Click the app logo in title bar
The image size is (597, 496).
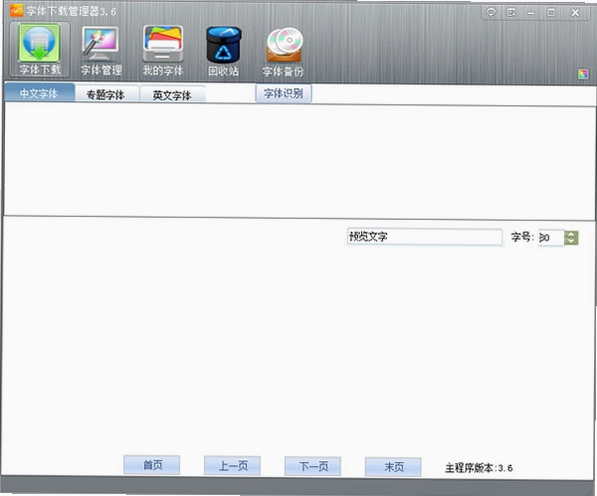(16, 10)
